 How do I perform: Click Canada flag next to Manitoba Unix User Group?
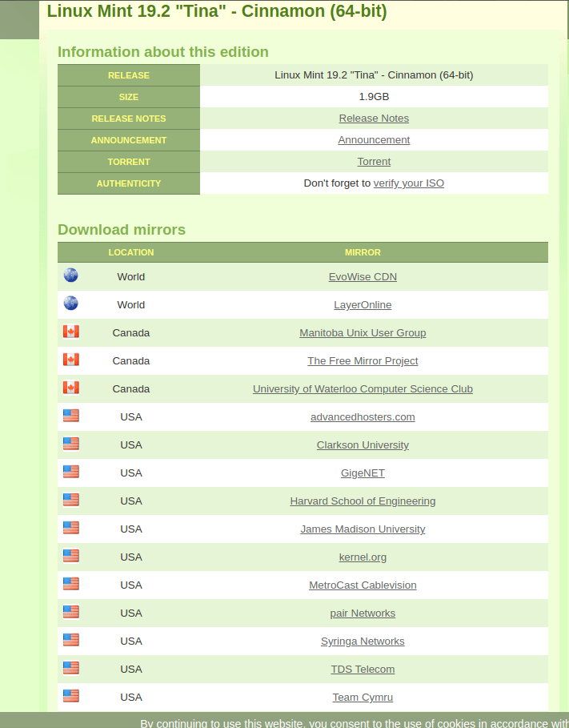tap(71, 332)
